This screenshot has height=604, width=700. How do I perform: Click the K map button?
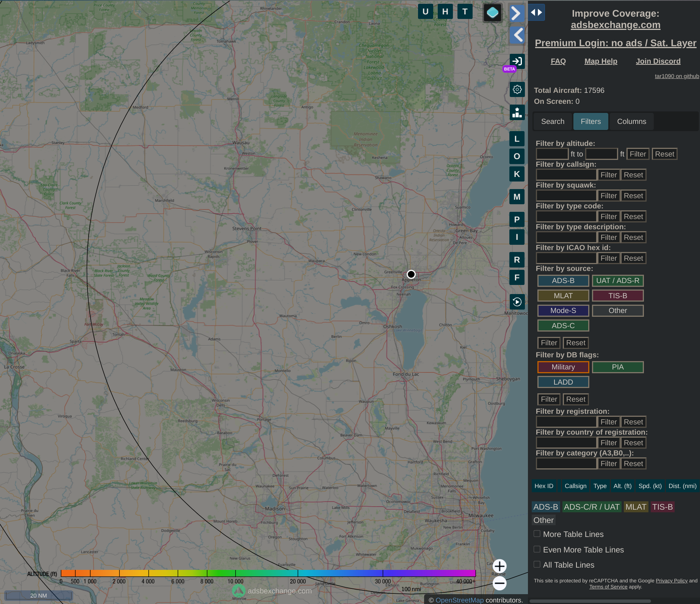coord(517,174)
